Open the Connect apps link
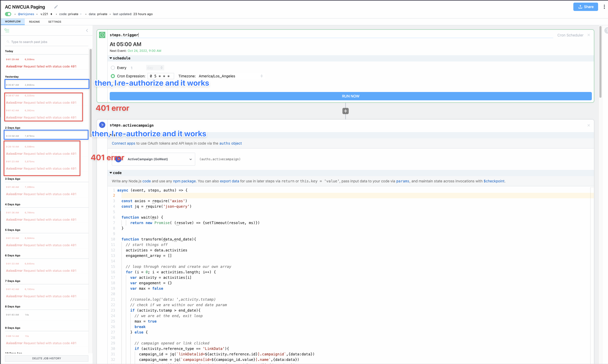The image size is (608, 364). click(123, 143)
